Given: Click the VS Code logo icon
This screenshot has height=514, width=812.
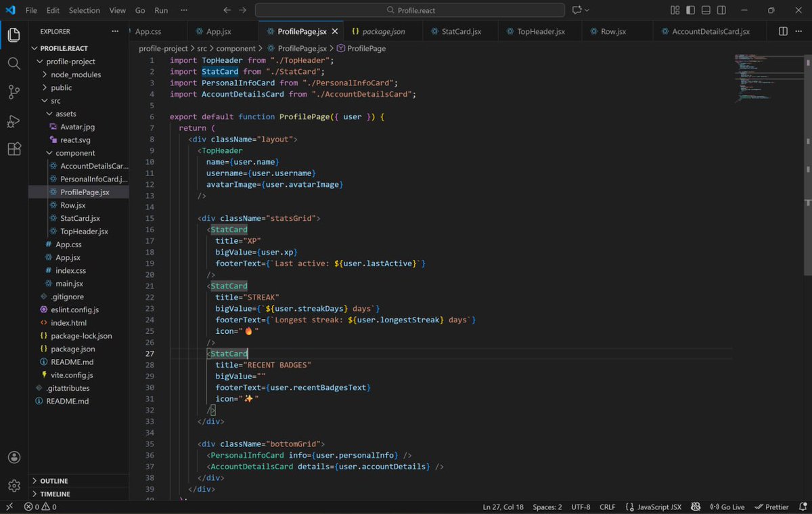Looking at the screenshot, I should [x=10, y=10].
